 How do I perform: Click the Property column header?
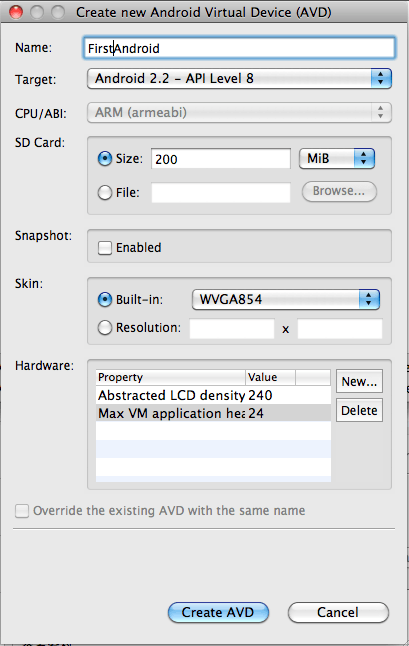(171, 377)
